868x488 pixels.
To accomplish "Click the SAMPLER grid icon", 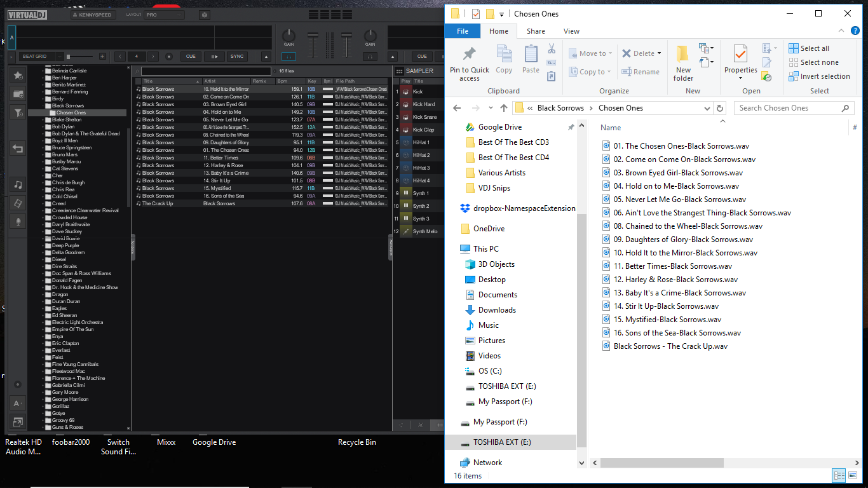I will click(x=400, y=71).
